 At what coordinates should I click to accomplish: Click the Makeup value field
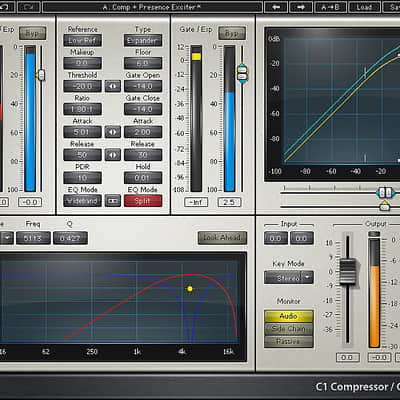click(x=82, y=63)
